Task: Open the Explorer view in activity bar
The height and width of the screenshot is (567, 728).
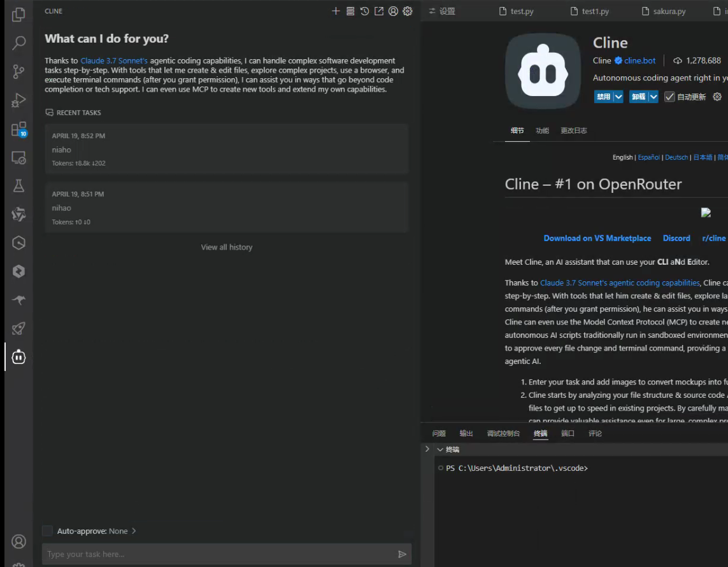Action: click(18, 15)
